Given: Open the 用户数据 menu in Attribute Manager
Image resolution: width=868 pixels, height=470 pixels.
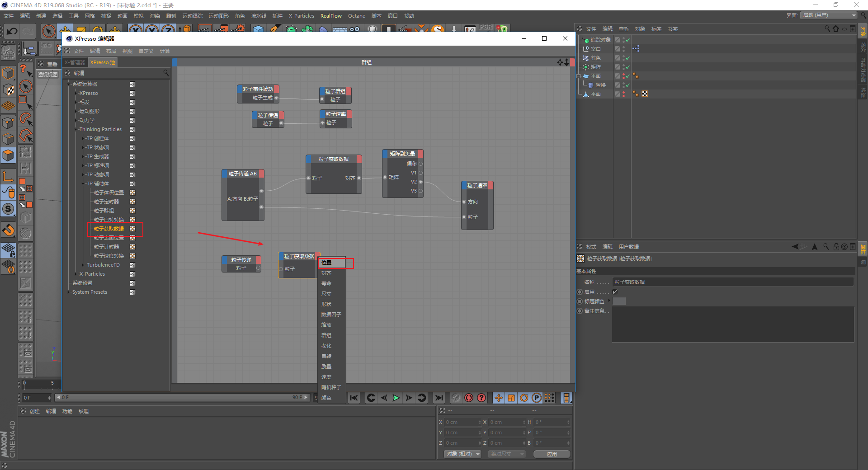Looking at the screenshot, I should 629,247.
